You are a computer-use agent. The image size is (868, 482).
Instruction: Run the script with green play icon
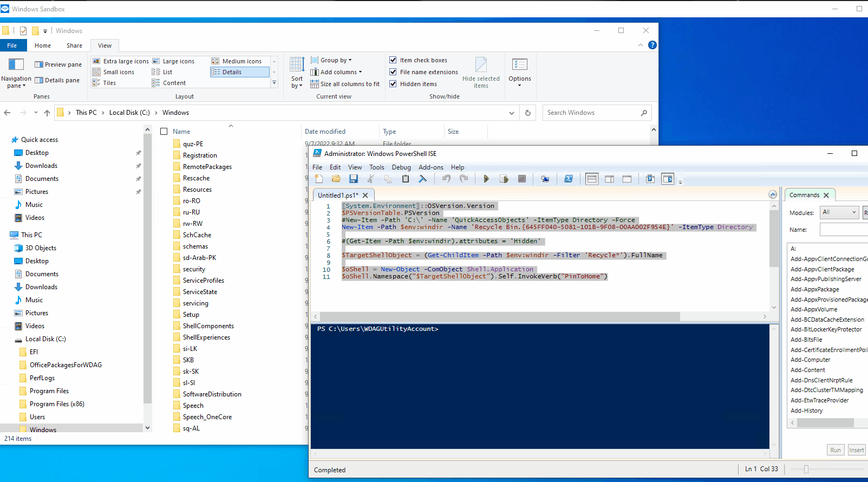click(x=486, y=179)
